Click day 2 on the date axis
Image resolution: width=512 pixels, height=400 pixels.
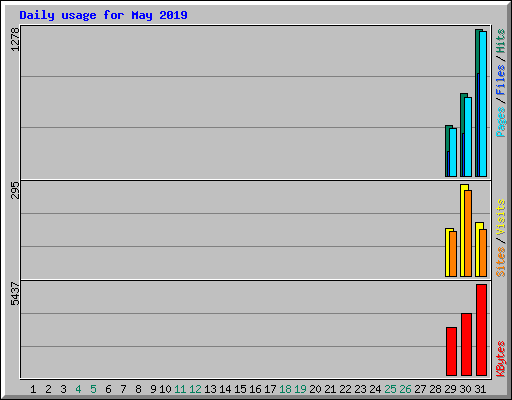click(48, 389)
